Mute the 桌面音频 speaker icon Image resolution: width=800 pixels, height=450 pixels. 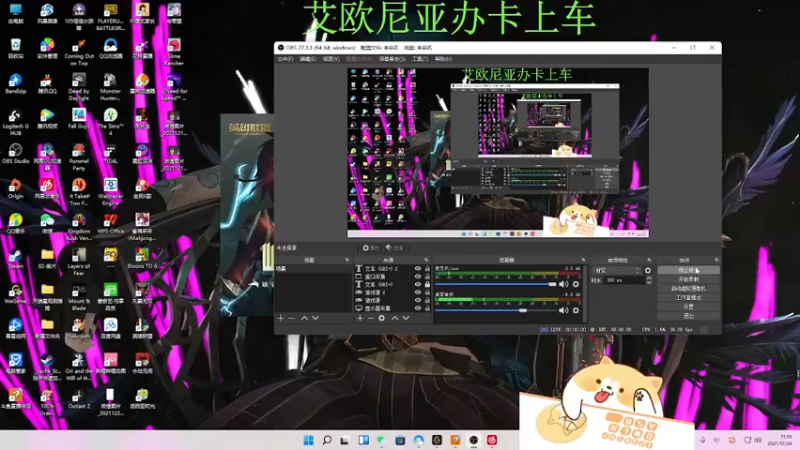click(x=563, y=310)
